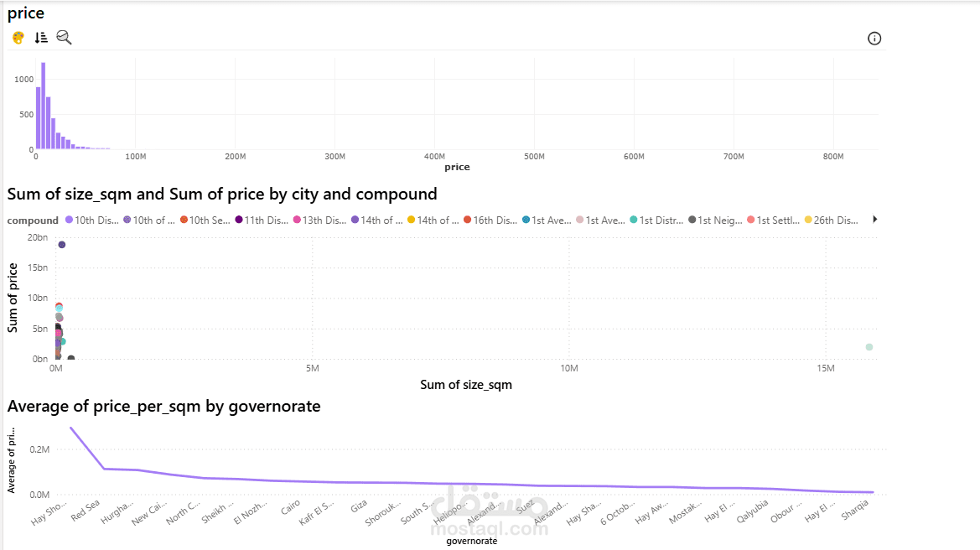Click the highest scatter point near 19bn
This screenshot has height=550, width=980.
tap(62, 245)
